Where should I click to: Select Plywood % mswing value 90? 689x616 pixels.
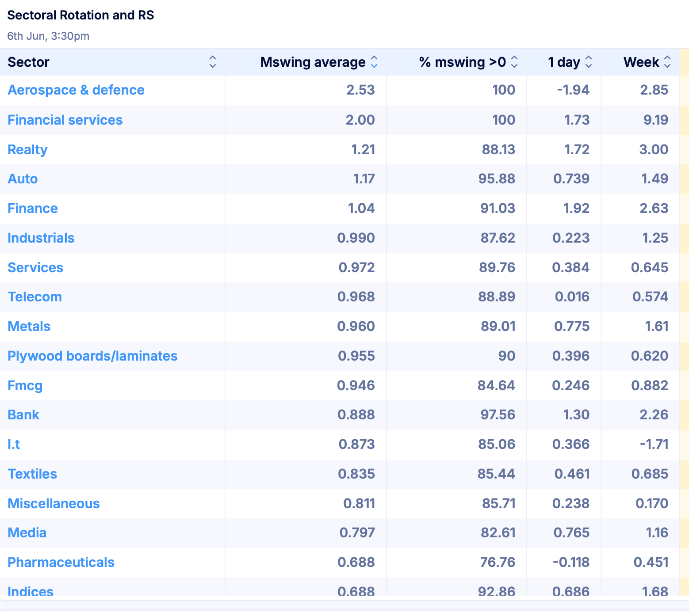pos(507,356)
